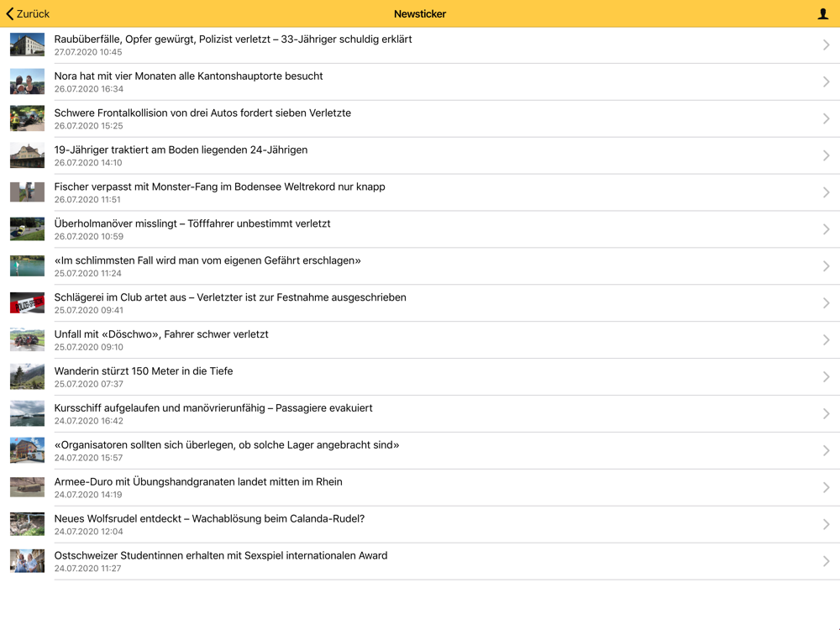Select thumbnail of Nora Kantonshauptorte article
This screenshot has height=630, width=840.
28,82
